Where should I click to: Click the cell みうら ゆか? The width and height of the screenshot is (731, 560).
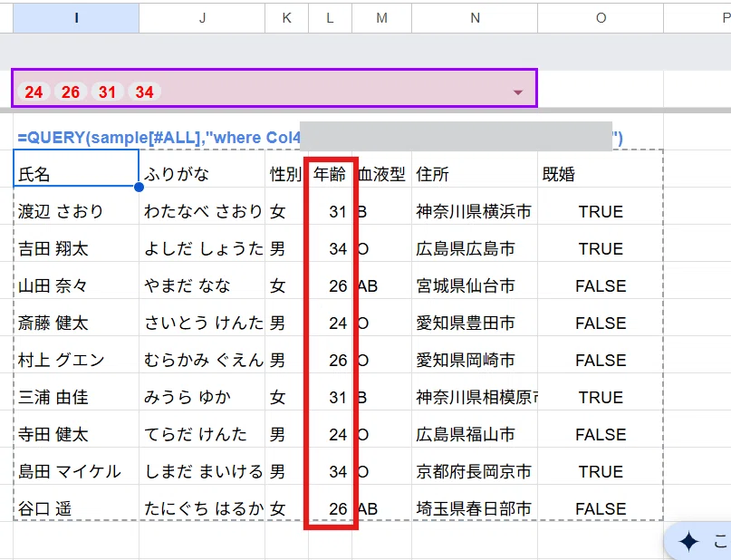click(202, 391)
